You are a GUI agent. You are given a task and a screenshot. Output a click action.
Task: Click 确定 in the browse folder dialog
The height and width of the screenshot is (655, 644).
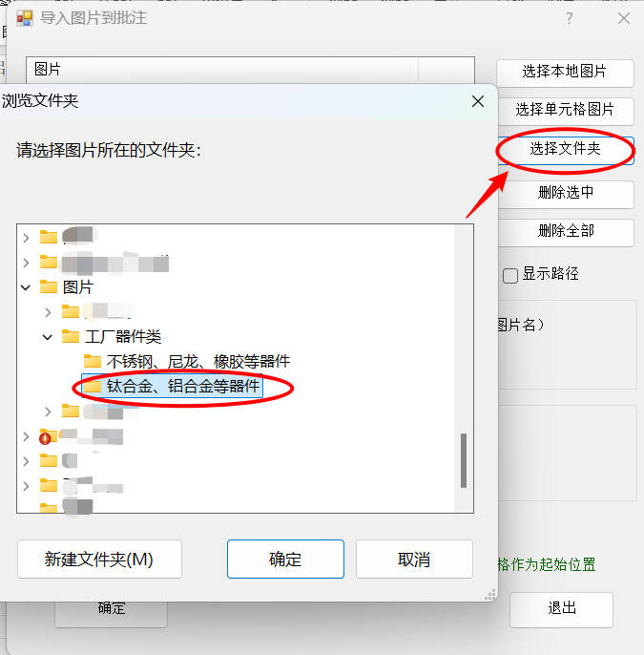pos(285,559)
